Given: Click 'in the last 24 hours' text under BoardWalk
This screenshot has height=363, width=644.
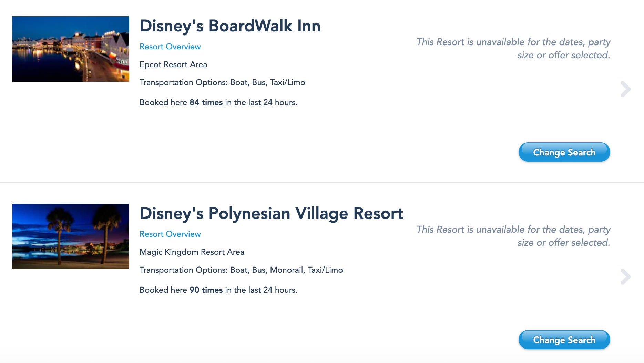Looking at the screenshot, I should pyautogui.click(x=261, y=102).
